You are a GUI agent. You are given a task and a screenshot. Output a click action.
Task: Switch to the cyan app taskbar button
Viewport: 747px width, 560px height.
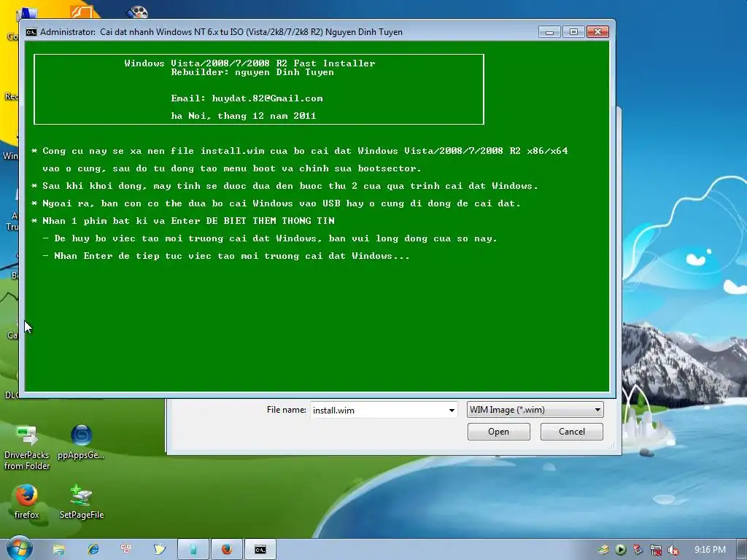(193, 550)
